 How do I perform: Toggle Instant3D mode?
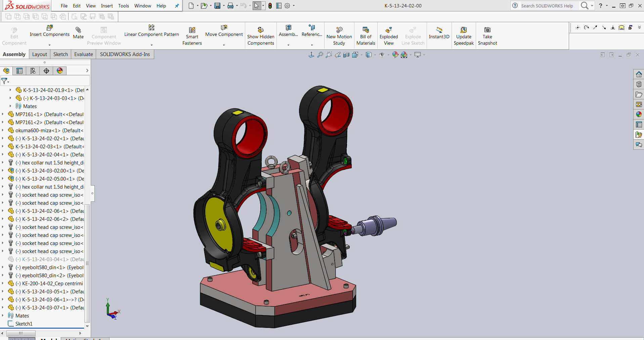[x=439, y=33]
